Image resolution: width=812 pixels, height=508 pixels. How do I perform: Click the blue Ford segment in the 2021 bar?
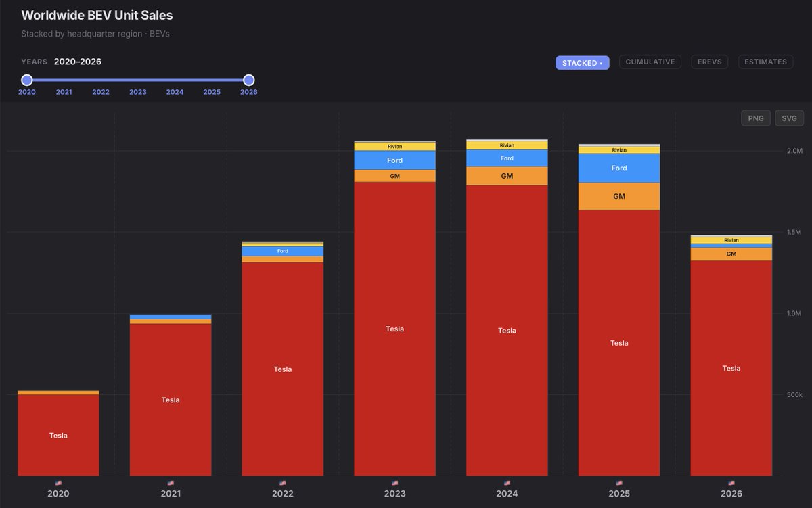(171, 317)
